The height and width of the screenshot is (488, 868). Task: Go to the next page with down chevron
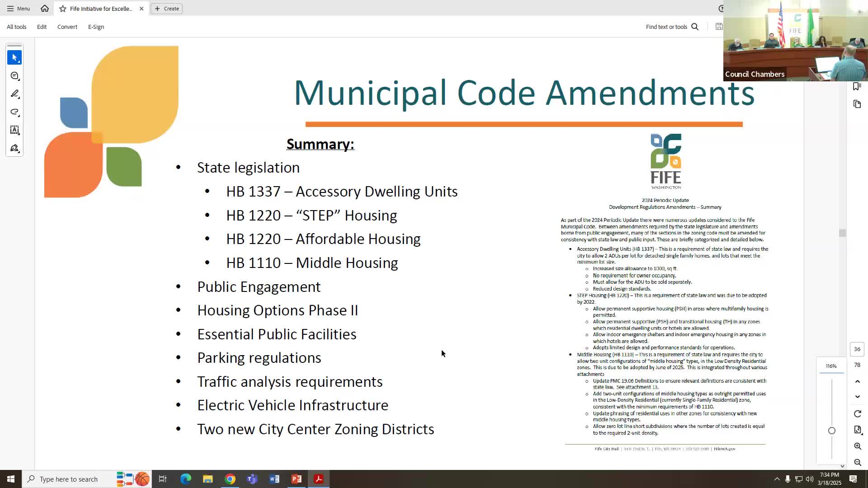point(858,397)
